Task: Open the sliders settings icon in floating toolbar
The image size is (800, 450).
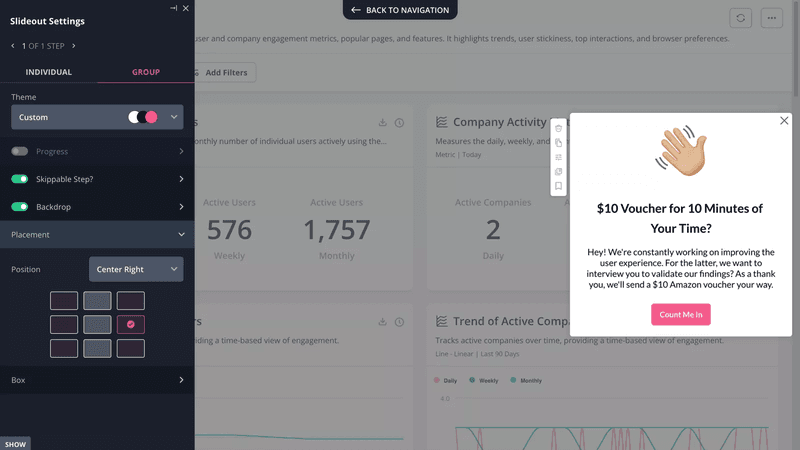Action: tap(558, 157)
